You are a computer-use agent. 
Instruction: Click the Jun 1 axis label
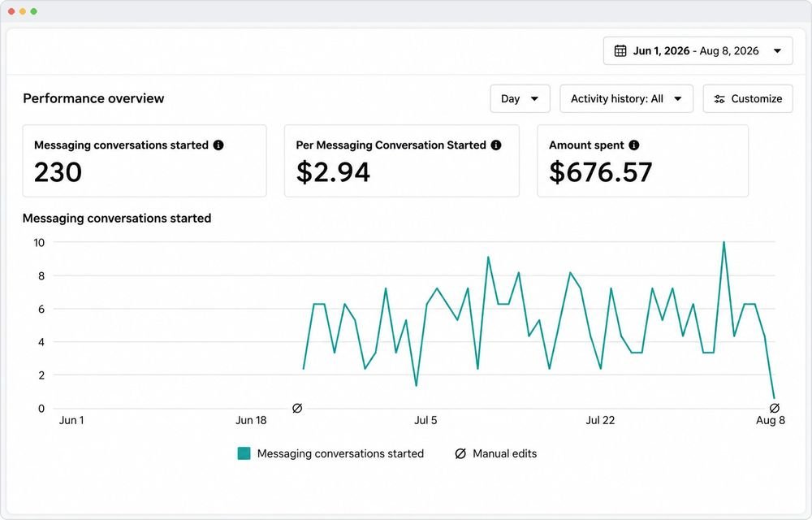(x=71, y=420)
